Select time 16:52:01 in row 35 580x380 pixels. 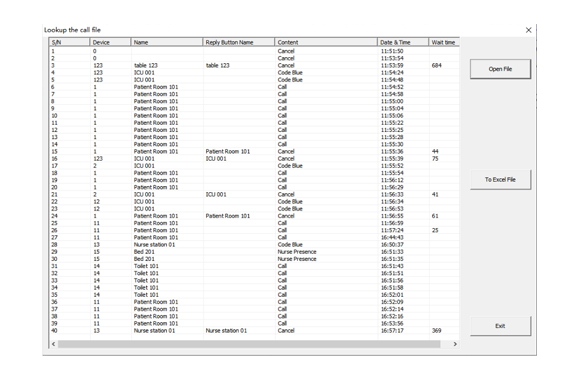point(392,295)
